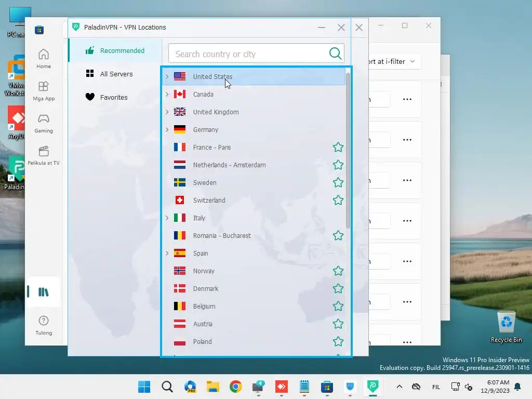
Task: Toggle the Denmark favorite star
Action: click(x=338, y=288)
